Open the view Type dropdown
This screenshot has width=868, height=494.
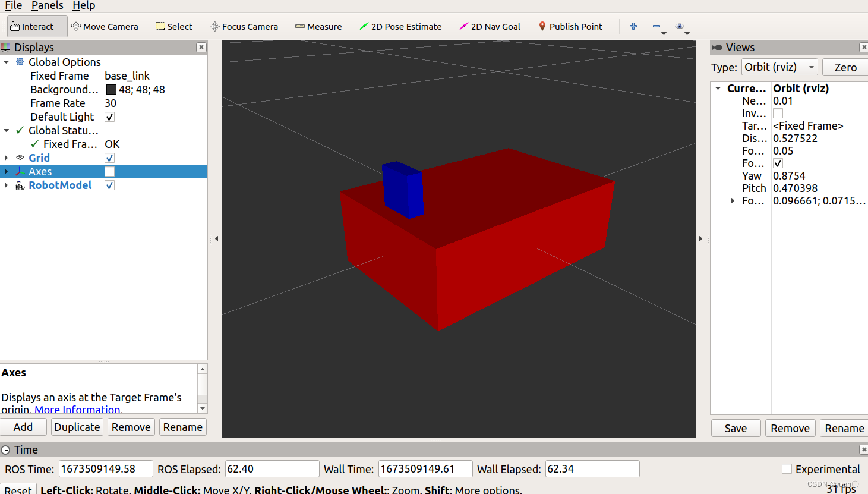coord(779,67)
